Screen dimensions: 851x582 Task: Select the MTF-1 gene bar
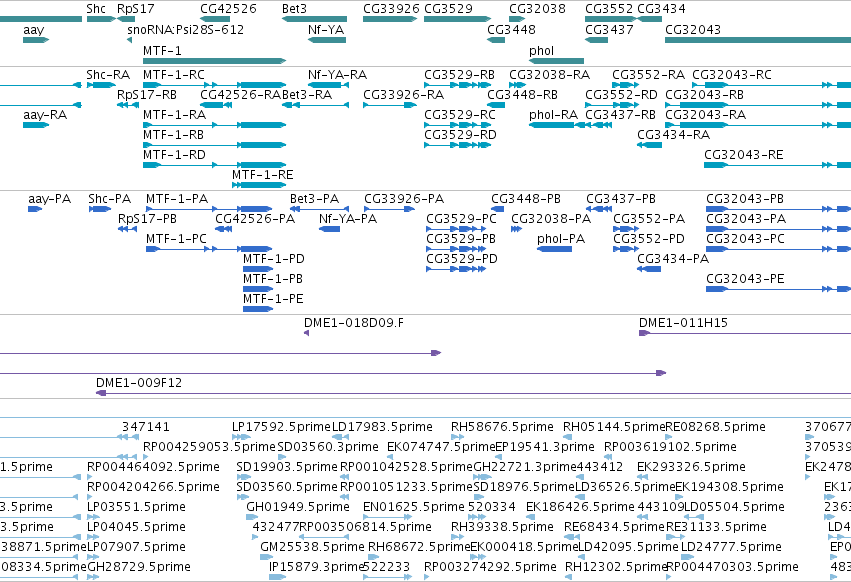(x=214, y=61)
